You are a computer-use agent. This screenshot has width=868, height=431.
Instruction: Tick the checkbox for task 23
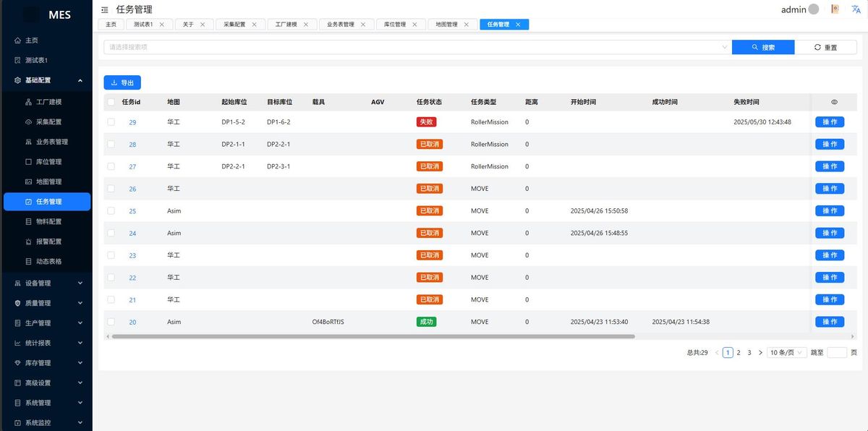[111, 255]
